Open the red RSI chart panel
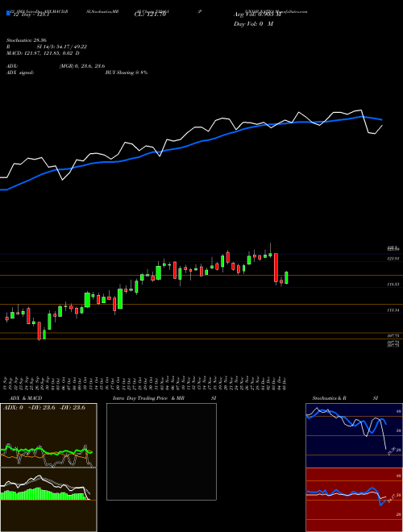Image resolution: width=403 pixels, height=532 pixels. click(354, 500)
